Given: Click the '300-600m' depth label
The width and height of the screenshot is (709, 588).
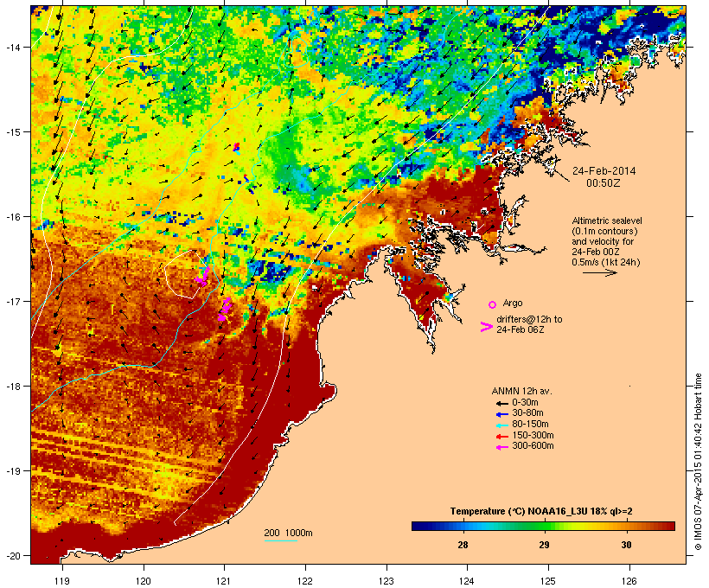Looking at the screenshot, I should click(533, 446).
